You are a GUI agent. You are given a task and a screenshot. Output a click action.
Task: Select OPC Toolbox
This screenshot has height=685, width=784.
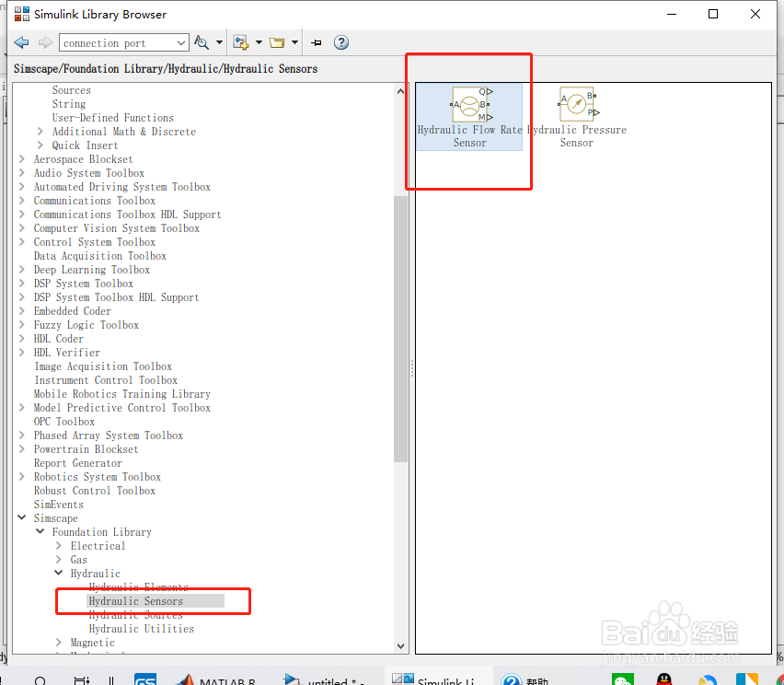(64, 422)
